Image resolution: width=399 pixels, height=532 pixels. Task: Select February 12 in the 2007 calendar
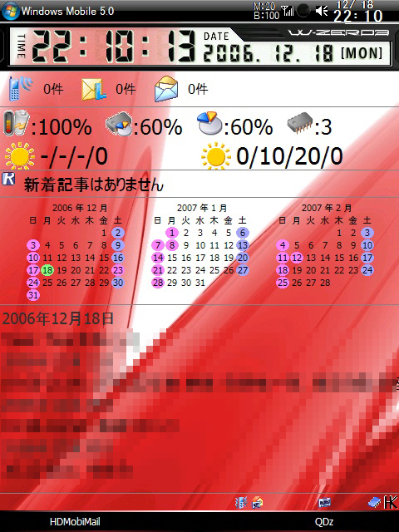point(297,258)
